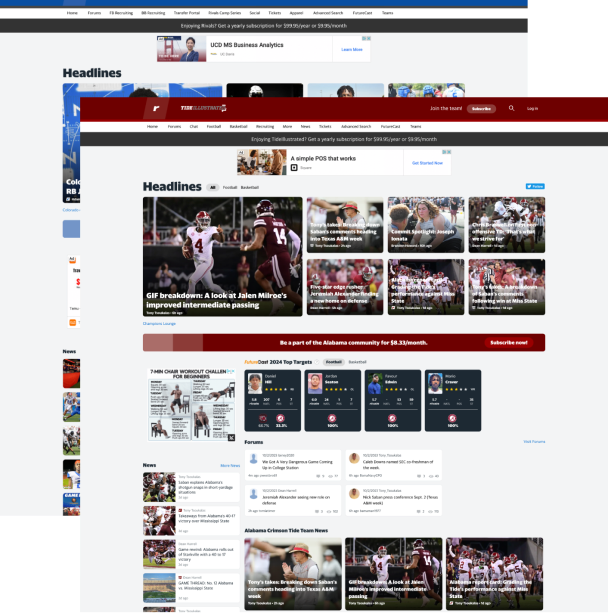This screenshot has height=613, width=608.
Task: Click Mario Craver's player avatar
Action: [x=436, y=383]
